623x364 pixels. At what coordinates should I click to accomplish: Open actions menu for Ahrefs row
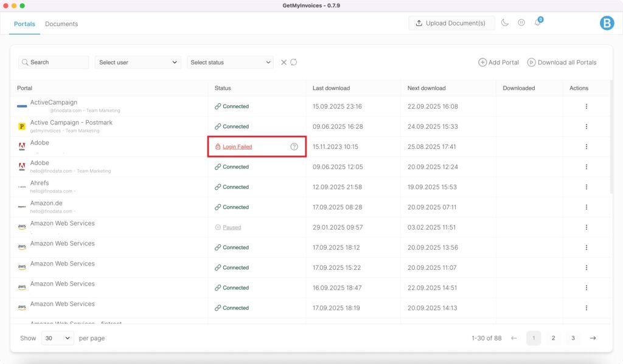point(586,187)
